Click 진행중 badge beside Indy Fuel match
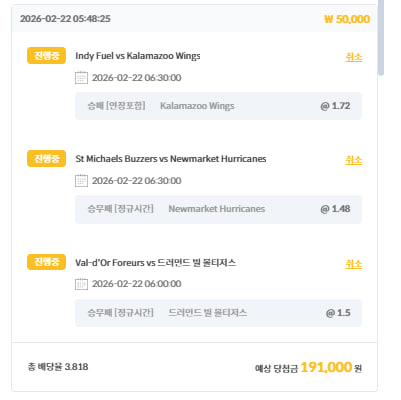 pos(46,56)
